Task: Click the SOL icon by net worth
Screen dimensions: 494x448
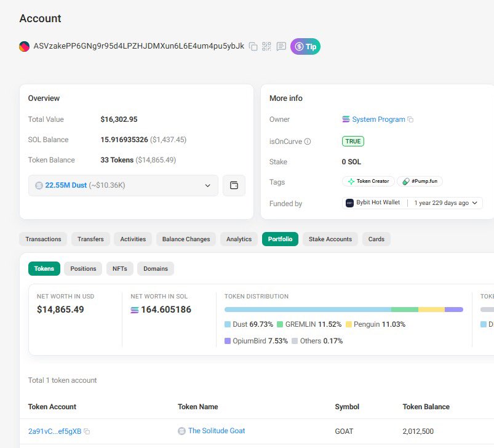Action: pos(135,310)
